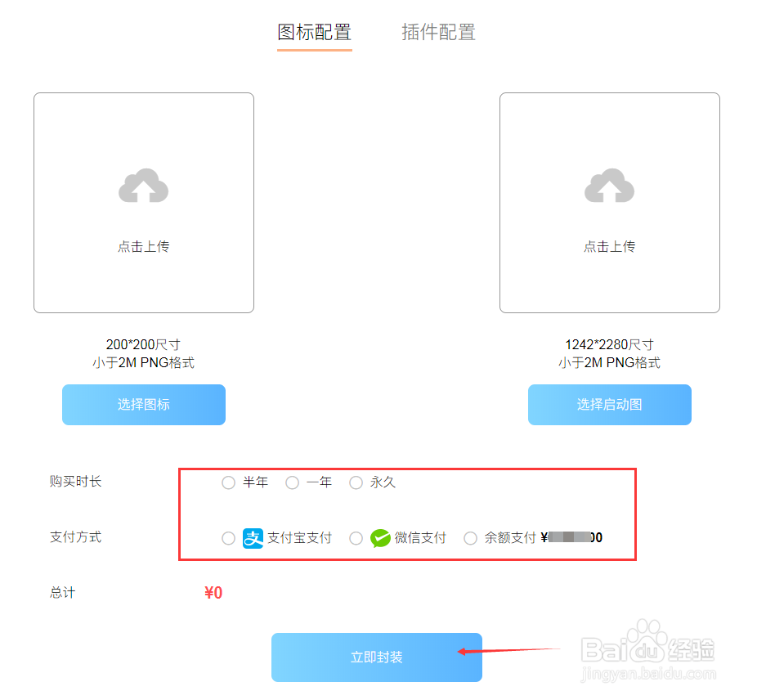Switch to the 图标配置 tab
Viewport: 757px width, 700px height.
point(314,33)
